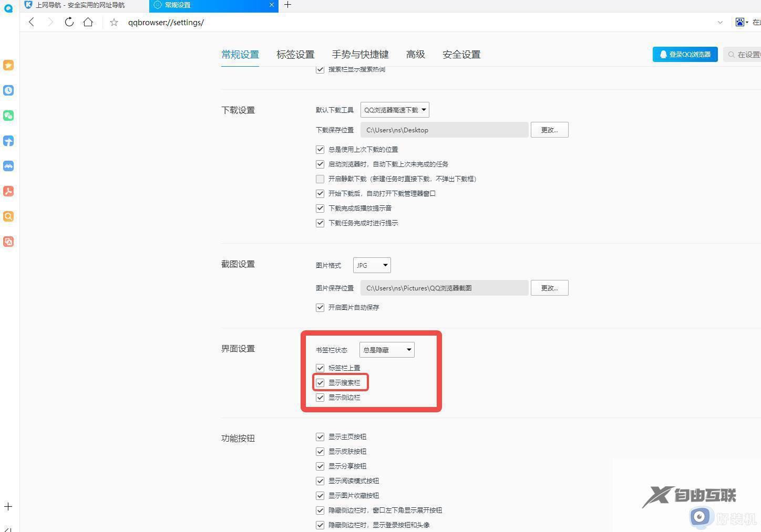
Task: Click the forward navigation arrow
Action: pyautogui.click(x=50, y=22)
